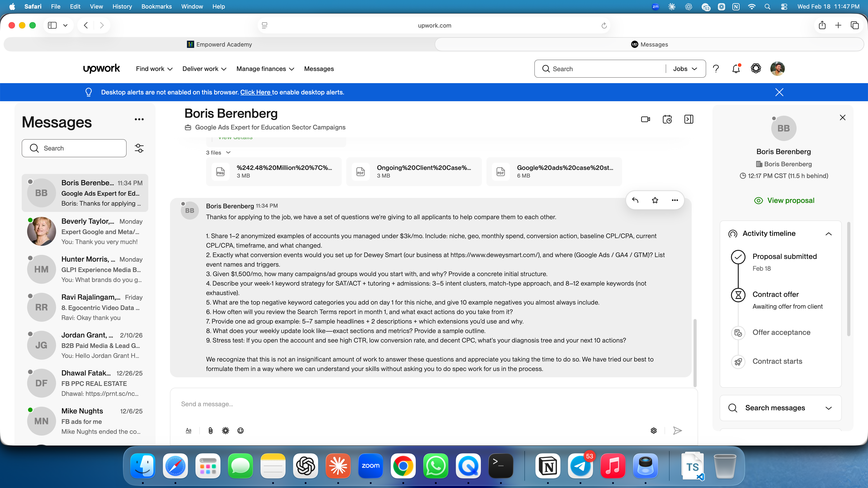Click into the Send a message field
Screen dimensions: 868x488
[404, 404]
